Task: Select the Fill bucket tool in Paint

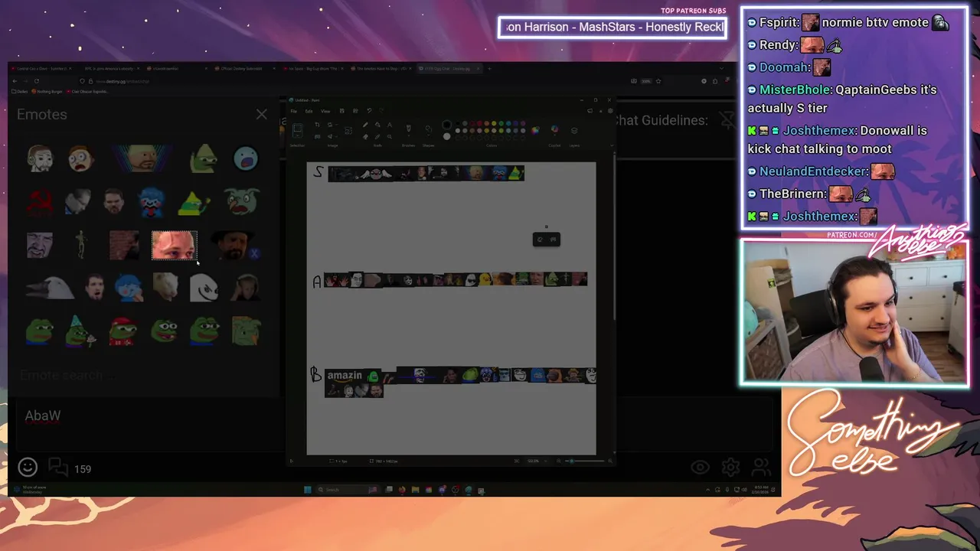Action: (377, 125)
